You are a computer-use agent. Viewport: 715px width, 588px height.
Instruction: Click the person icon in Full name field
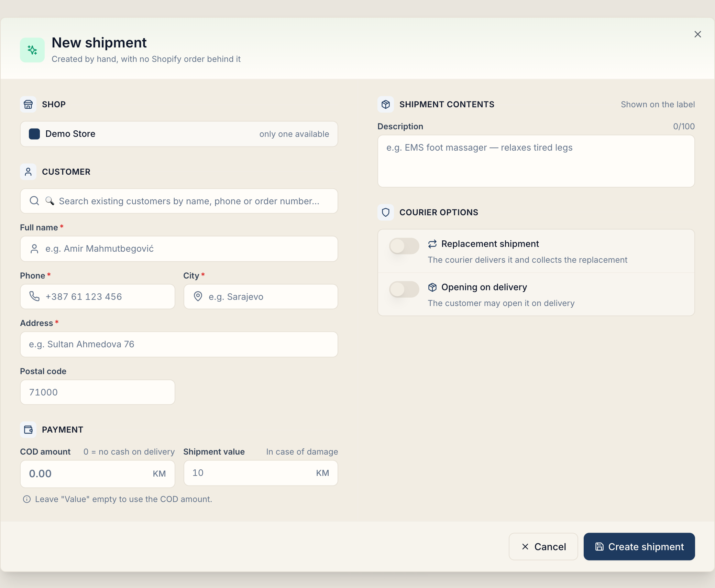coord(34,249)
